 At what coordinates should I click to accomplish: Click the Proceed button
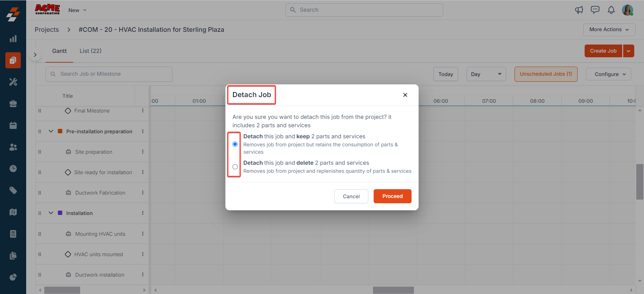click(392, 196)
